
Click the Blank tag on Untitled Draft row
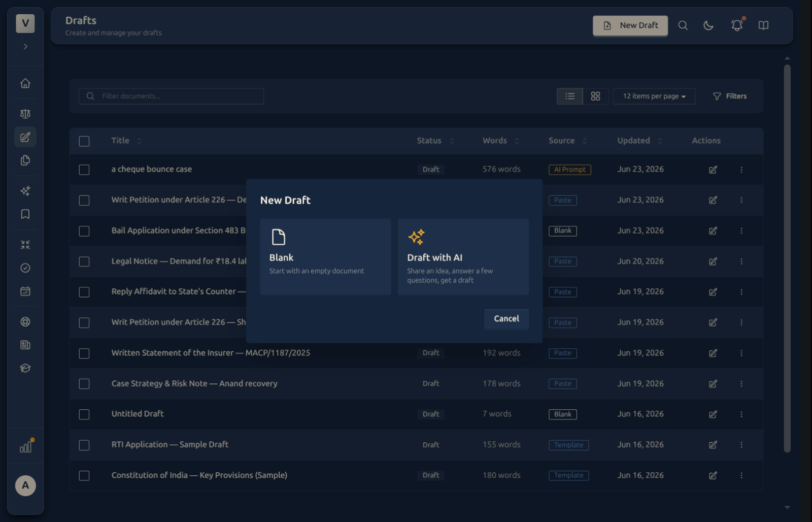[x=562, y=414]
